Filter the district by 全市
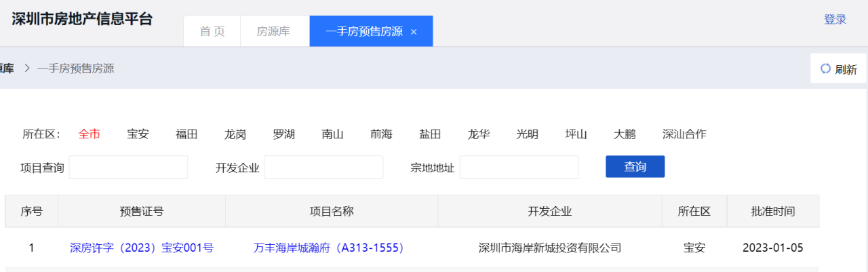The height and width of the screenshot is (272, 868). tap(90, 134)
